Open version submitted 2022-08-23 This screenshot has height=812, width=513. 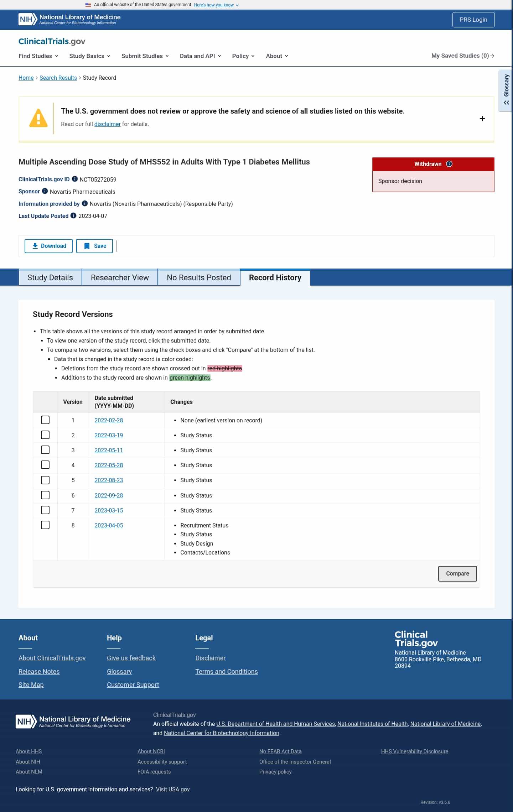tap(109, 480)
